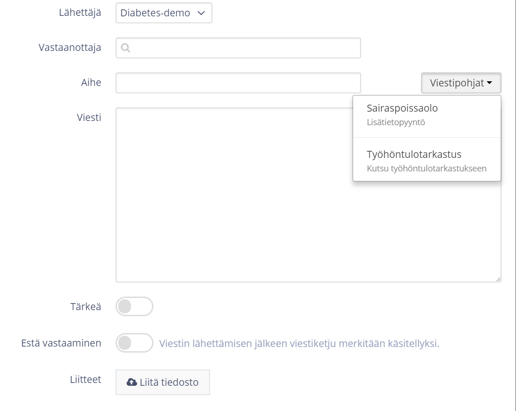Click the Viestin lähettämisen jälkeen hint text
Image resolution: width=516 pixels, height=411 pixels.
299,343
